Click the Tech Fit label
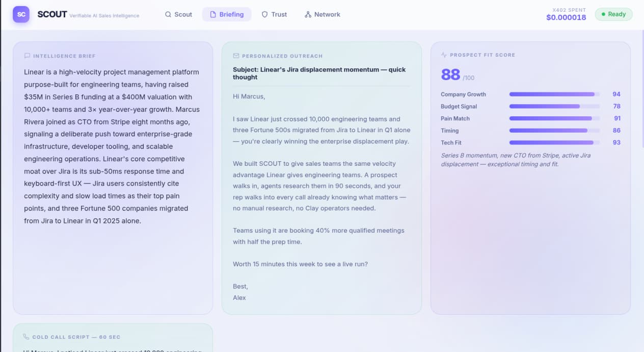Screen dimensions: 644x352 tap(451, 143)
